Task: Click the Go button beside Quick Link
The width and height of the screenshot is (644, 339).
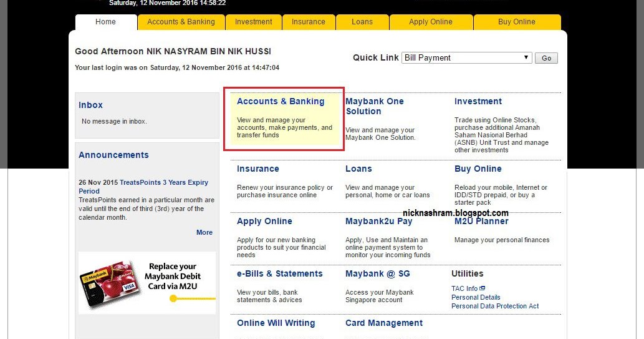Action: point(546,58)
